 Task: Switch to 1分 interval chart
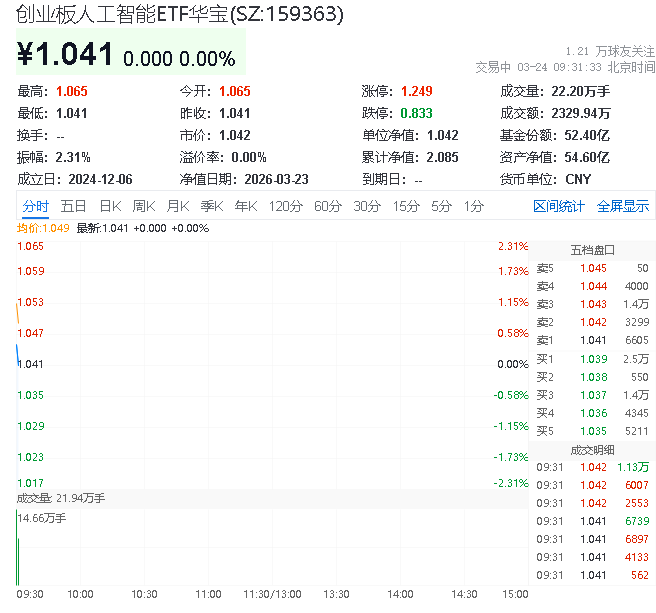[473, 206]
